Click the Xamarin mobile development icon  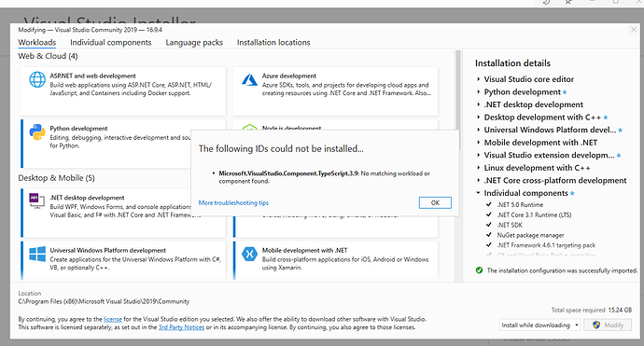tap(249, 254)
